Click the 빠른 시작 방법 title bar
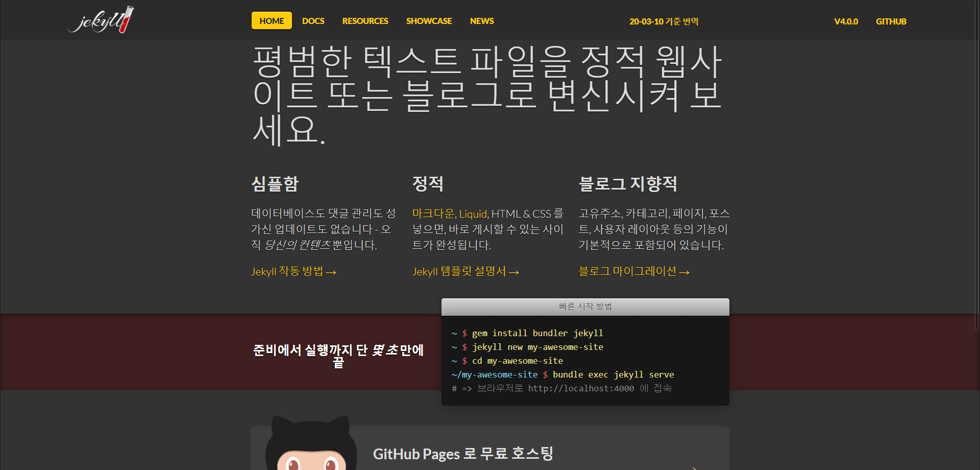 585,307
